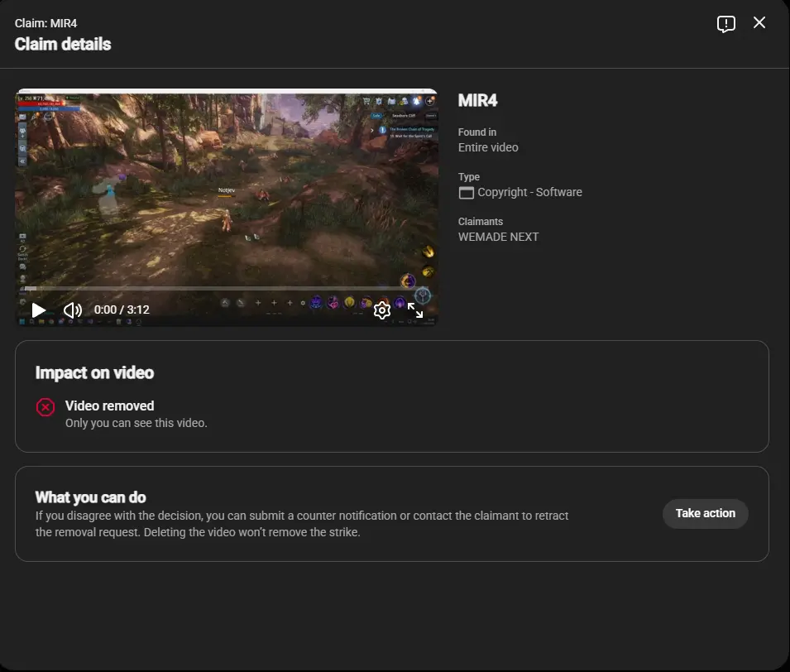790x672 pixels.
Task: Click the 'Claim details' title
Action: coord(63,44)
